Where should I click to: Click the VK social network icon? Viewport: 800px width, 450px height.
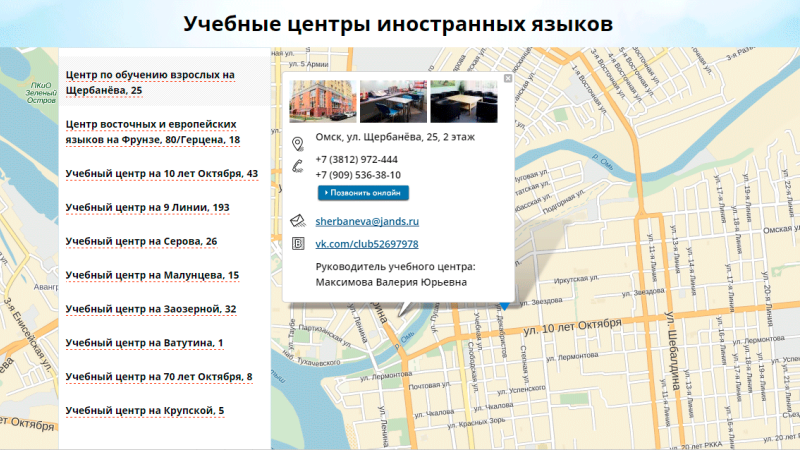298,243
